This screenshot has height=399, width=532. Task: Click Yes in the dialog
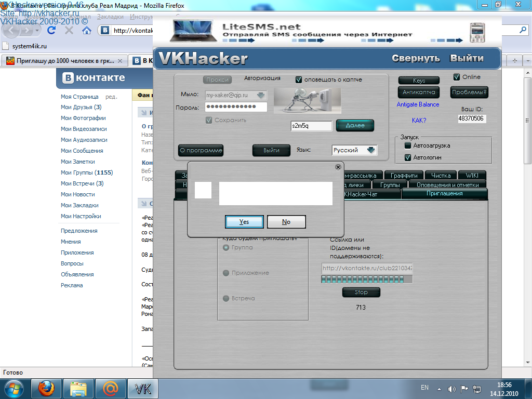coord(244,222)
